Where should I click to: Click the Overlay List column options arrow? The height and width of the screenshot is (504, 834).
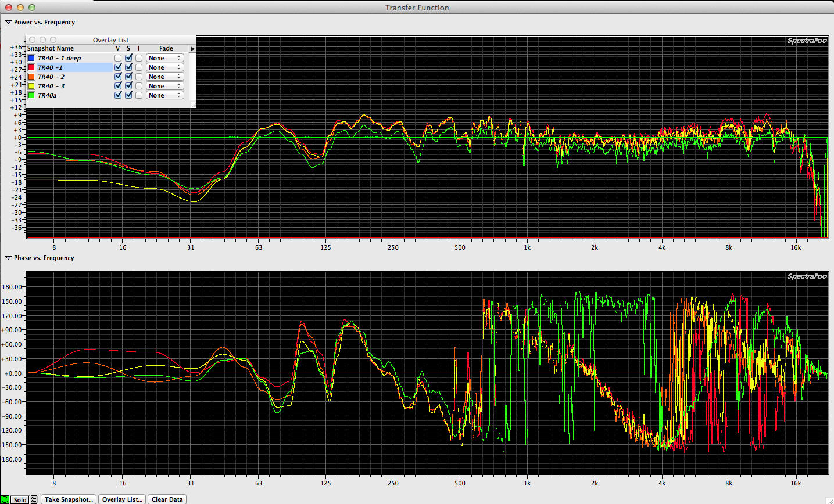coord(192,49)
